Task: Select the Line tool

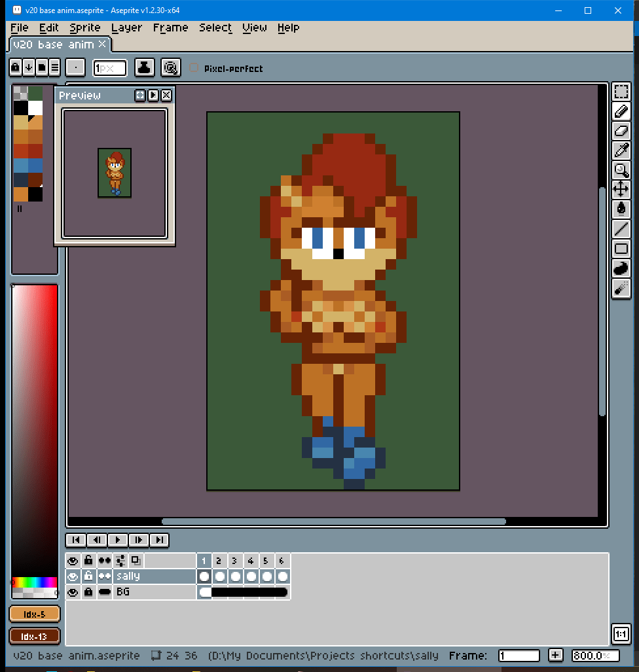Action: [621, 228]
